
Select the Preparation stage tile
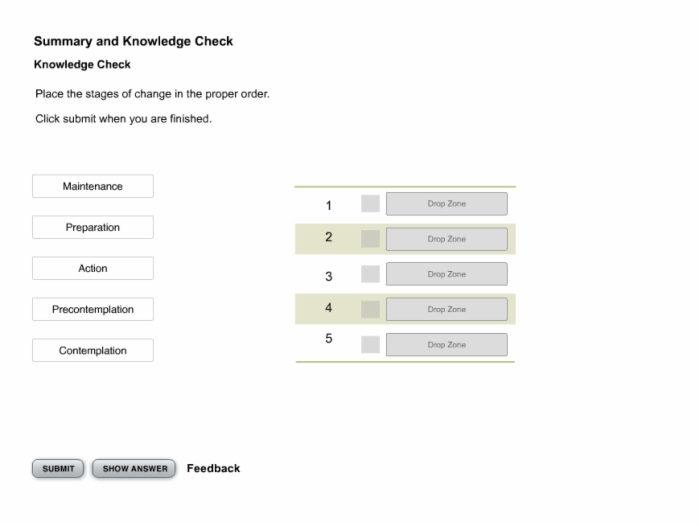click(x=93, y=227)
